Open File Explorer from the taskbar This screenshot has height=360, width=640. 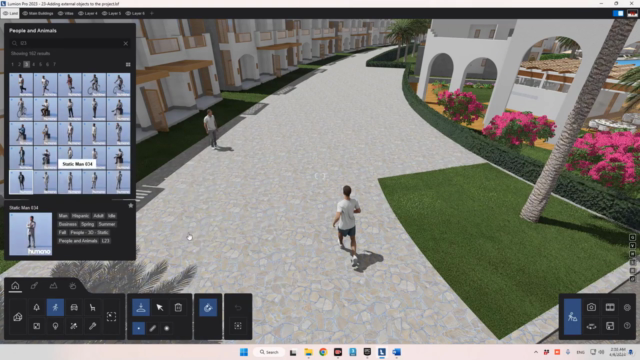tap(308, 352)
